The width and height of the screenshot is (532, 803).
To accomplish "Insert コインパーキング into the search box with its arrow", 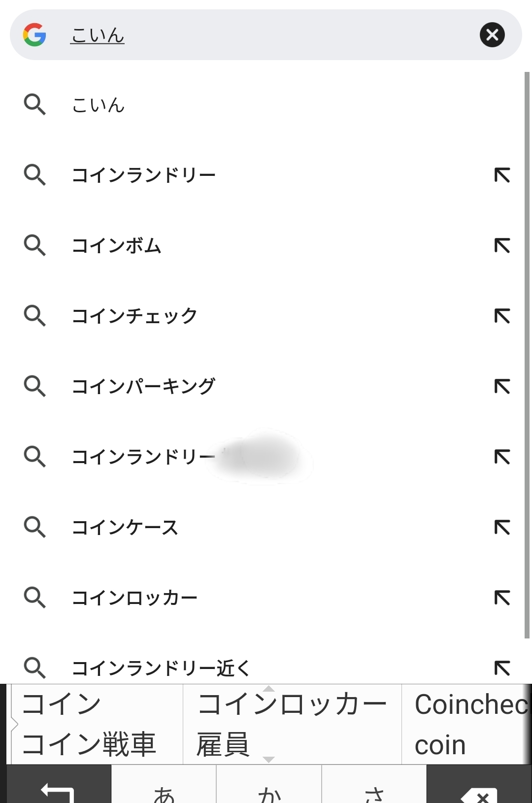I will pos(502,386).
